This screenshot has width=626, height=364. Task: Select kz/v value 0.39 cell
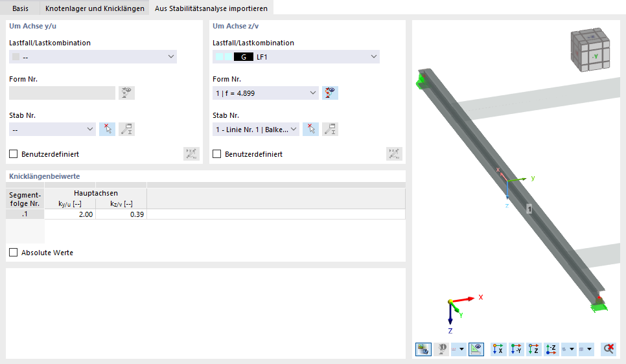pyautogui.click(x=121, y=214)
